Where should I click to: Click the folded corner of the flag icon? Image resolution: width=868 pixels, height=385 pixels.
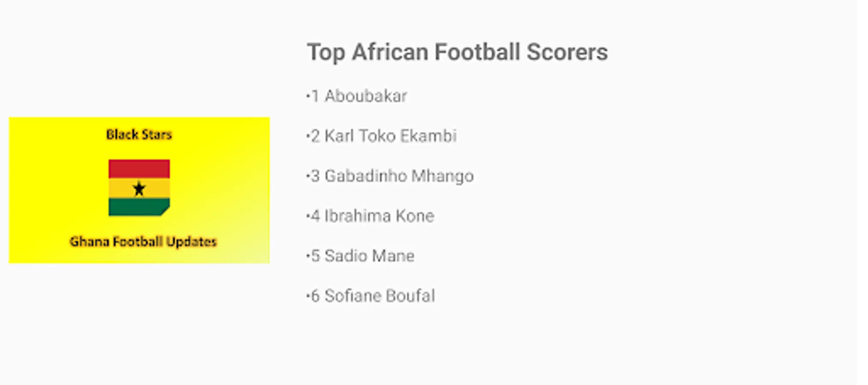pos(165,210)
